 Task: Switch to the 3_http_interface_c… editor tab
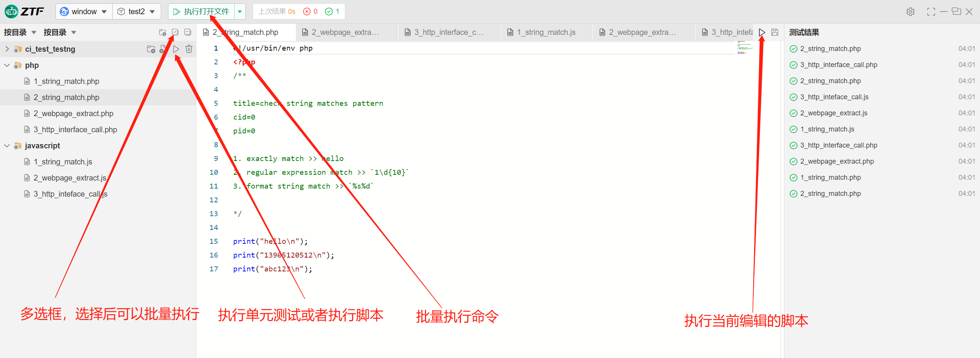pyautogui.click(x=448, y=32)
